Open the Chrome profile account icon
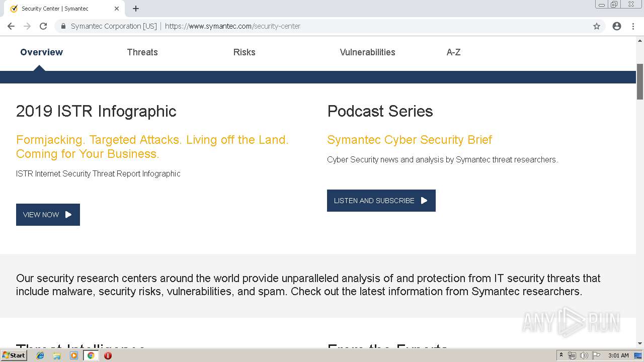 [x=617, y=26]
